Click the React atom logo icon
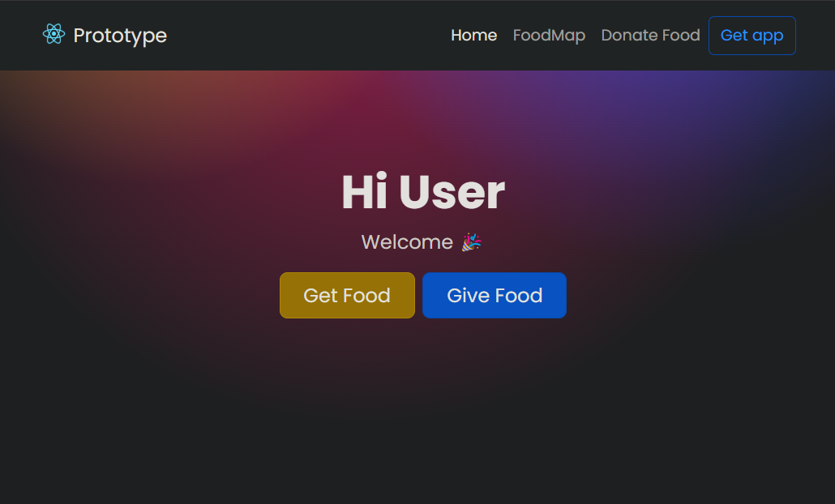Viewport: 835px width, 504px height. [x=54, y=34]
